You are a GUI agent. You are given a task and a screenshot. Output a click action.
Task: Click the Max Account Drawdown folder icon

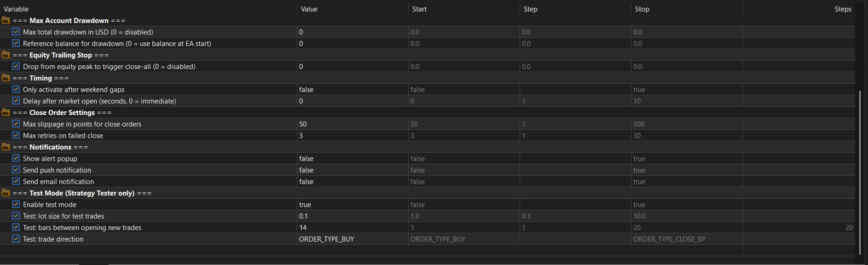(6, 20)
